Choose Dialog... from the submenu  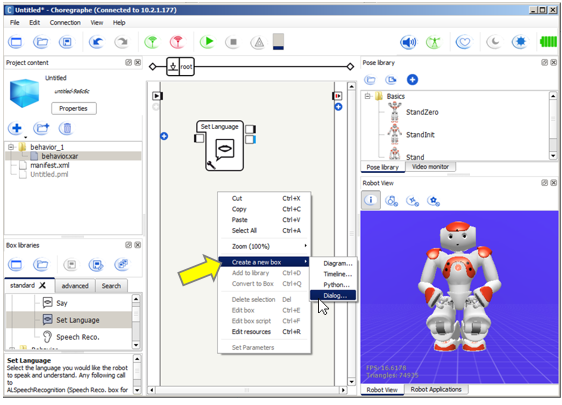333,295
